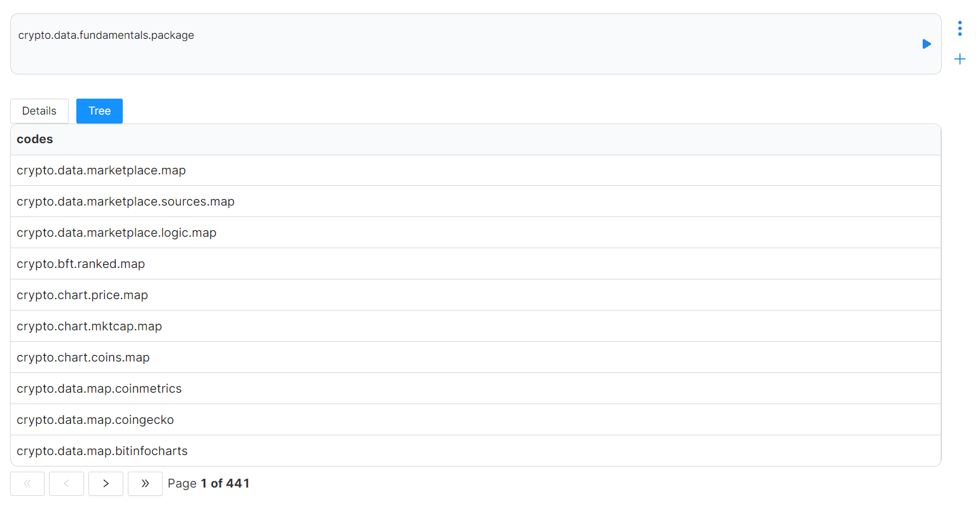Go to the next page arrow
The height and width of the screenshot is (506, 980).
pyautogui.click(x=106, y=484)
